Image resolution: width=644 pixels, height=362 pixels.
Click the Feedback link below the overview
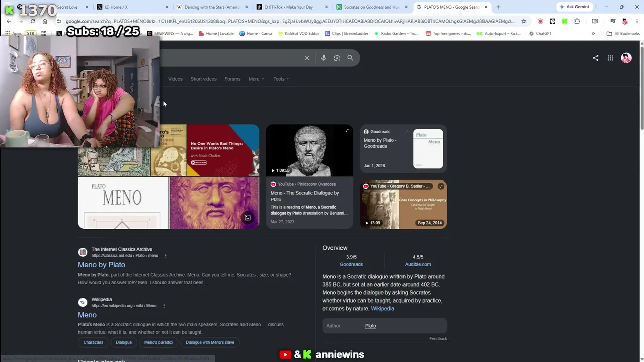point(438,339)
